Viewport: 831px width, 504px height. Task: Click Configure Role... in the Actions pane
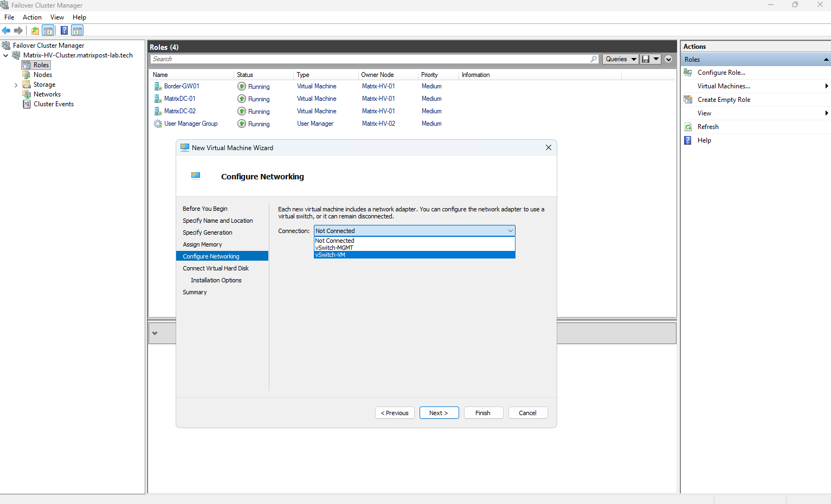721,73
